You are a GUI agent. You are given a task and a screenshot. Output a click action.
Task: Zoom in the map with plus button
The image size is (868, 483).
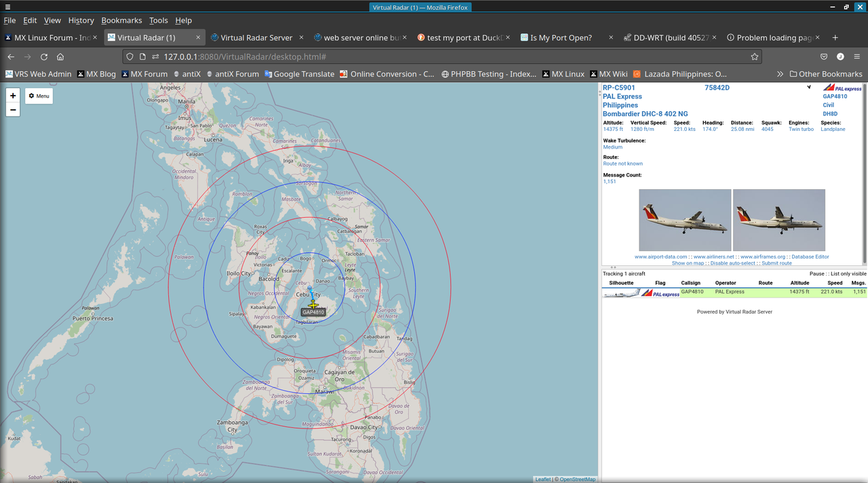13,96
